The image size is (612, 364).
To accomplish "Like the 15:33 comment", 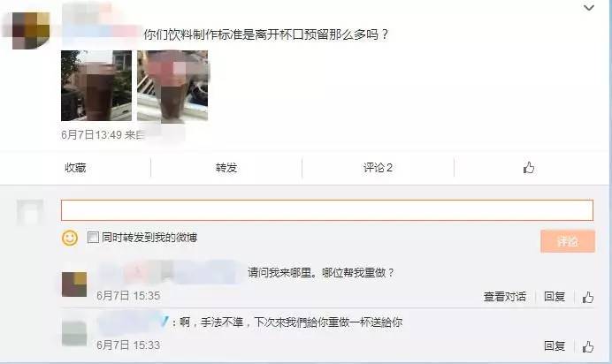I will click(x=588, y=346).
